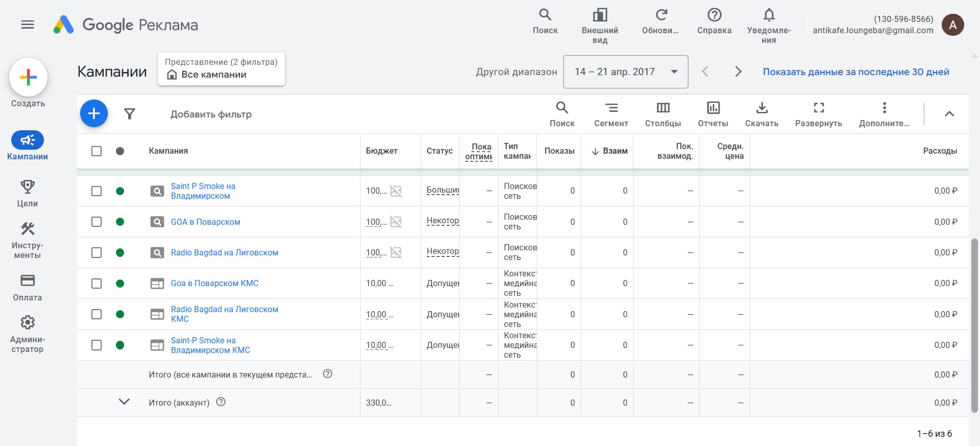Sort by the Статус column header

point(439,151)
